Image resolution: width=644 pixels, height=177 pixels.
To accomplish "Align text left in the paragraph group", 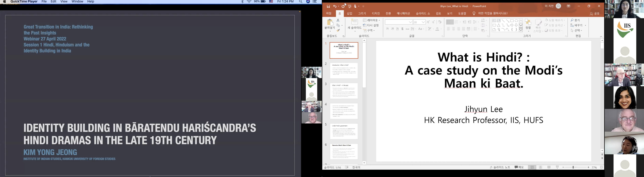I will (448, 29).
